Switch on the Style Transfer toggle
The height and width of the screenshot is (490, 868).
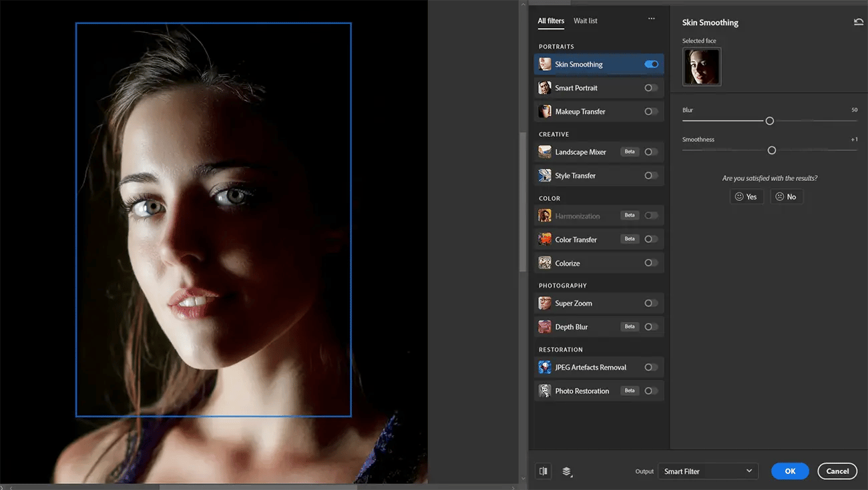[x=651, y=176]
